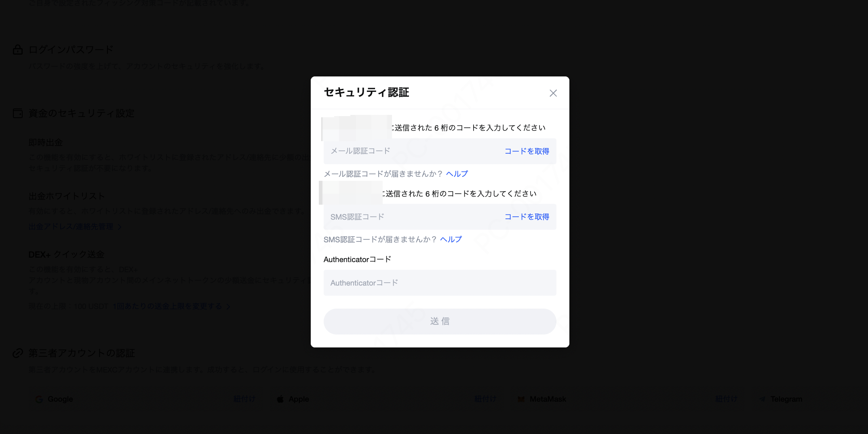Request SMS code via コードを取得

[527, 217]
